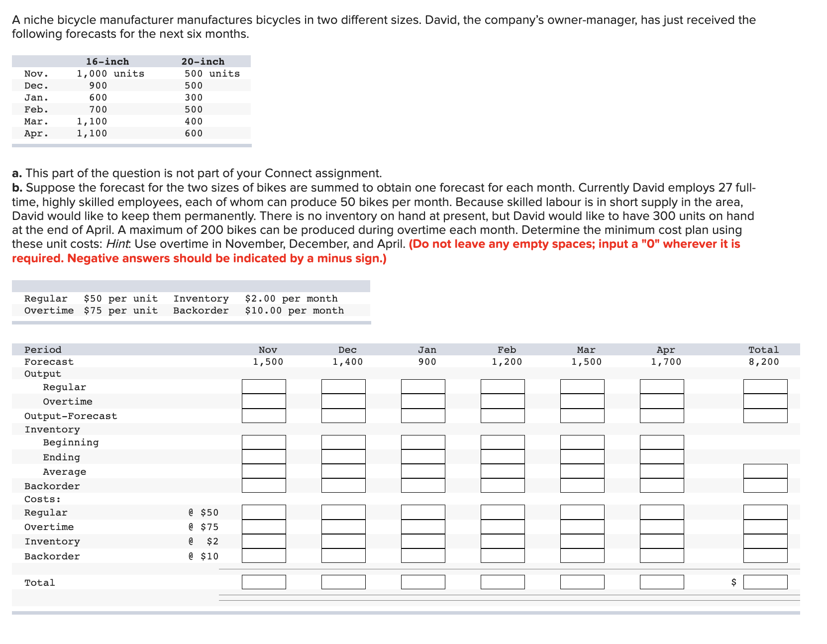Select the Backorder units box for Feb

tap(503, 486)
